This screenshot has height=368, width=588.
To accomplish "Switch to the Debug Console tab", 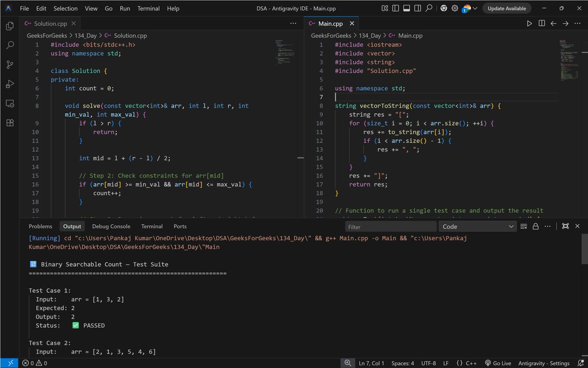I will coord(111,226).
